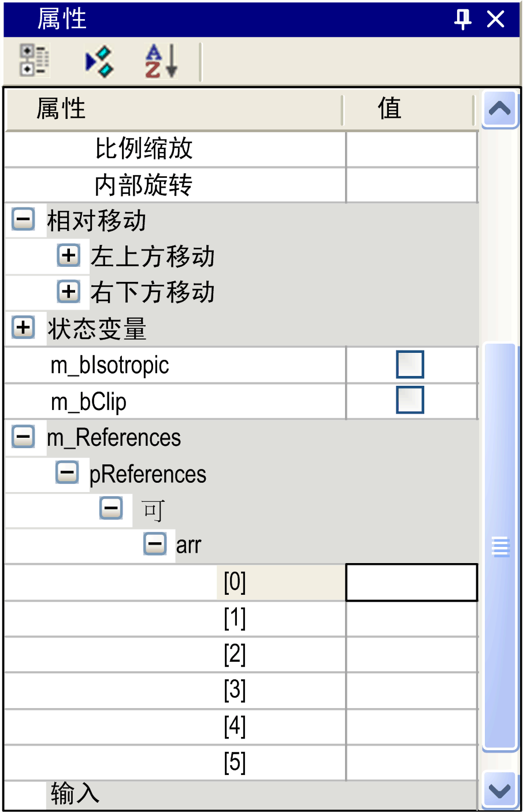Click the 属性 column header
This screenshot has height=812, width=523.
click(173, 109)
